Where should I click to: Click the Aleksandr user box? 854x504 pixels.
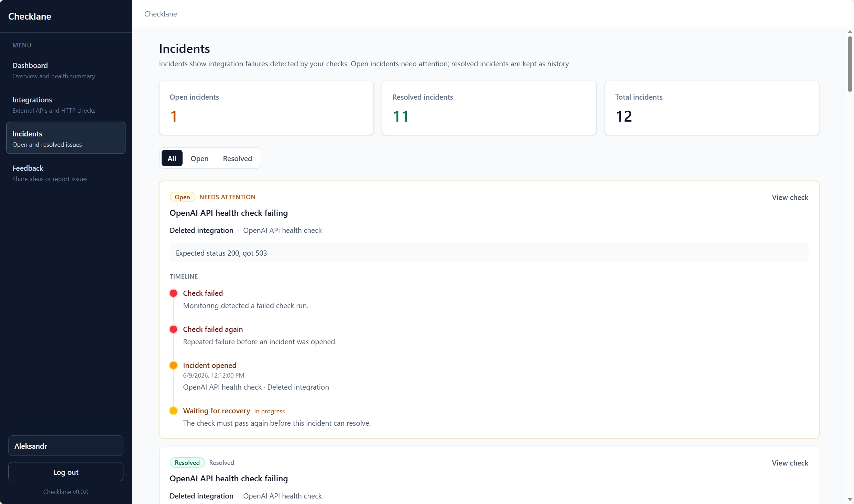pos(66,446)
